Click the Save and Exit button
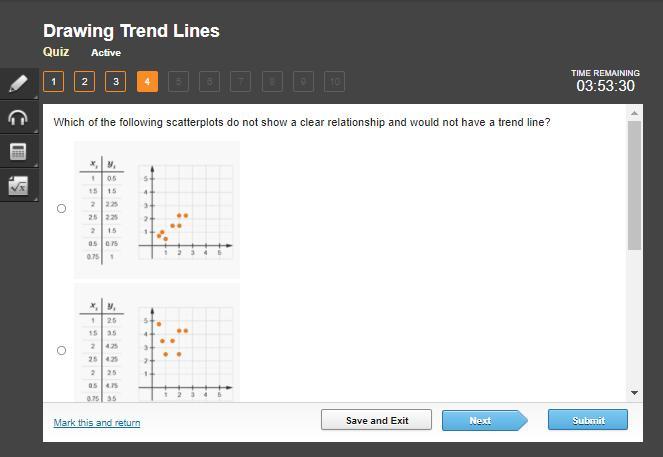663x457 pixels. pyautogui.click(x=376, y=420)
